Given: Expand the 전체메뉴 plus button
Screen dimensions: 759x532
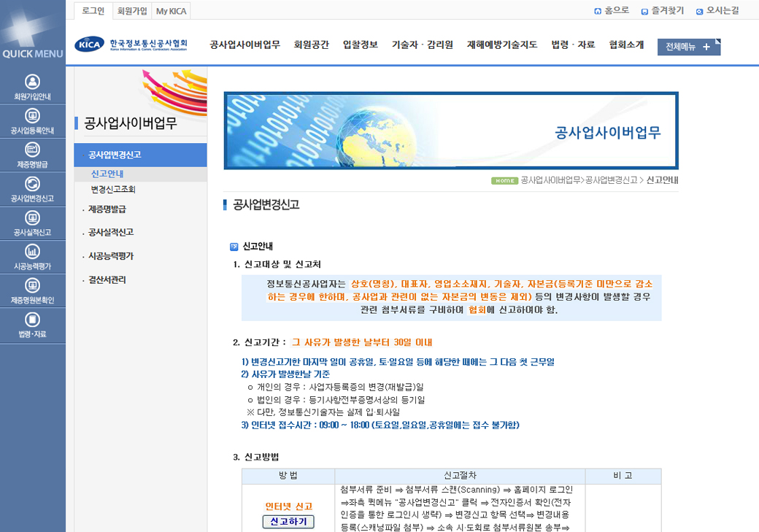Looking at the screenshot, I should point(706,47).
